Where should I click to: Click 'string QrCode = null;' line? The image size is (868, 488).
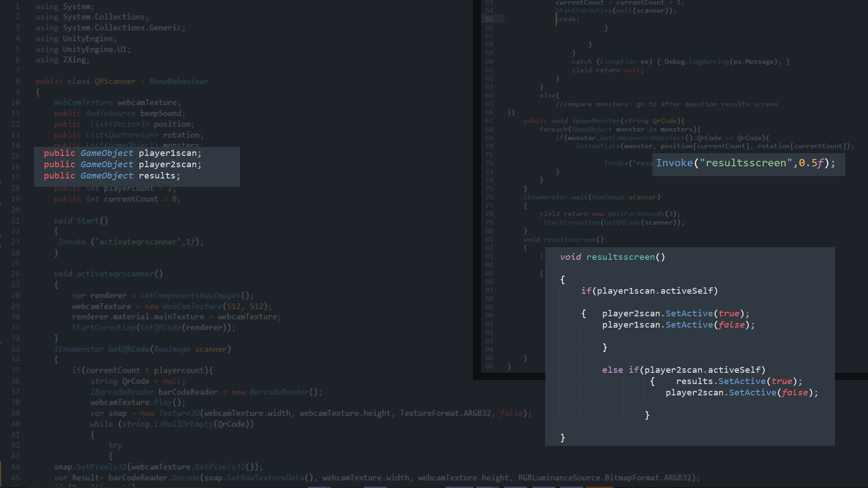(x=138, y=381)
